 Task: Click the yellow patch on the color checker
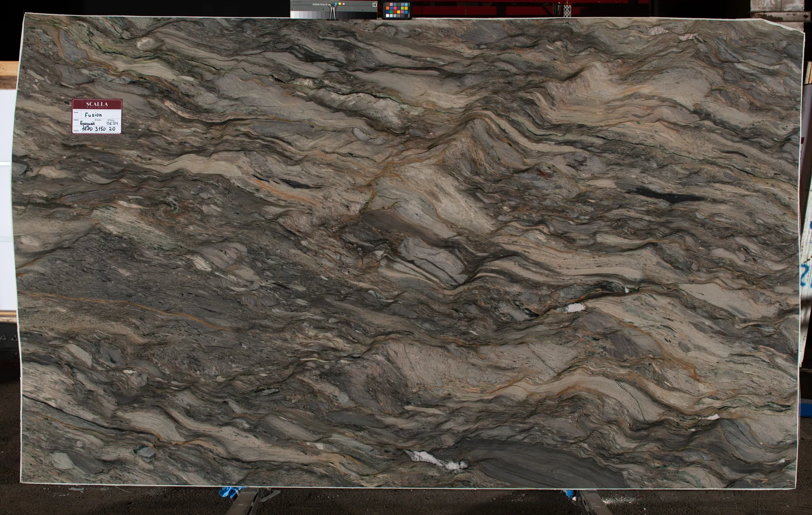point(398,12)
